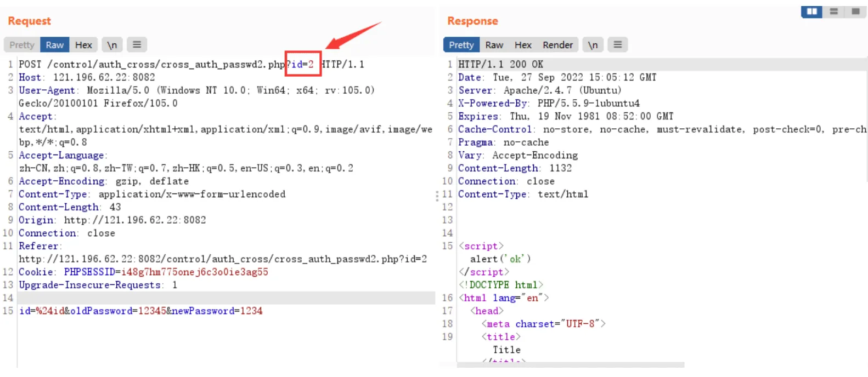
Task: Toggle \n non-printable characters in Request
Action: 112,45
